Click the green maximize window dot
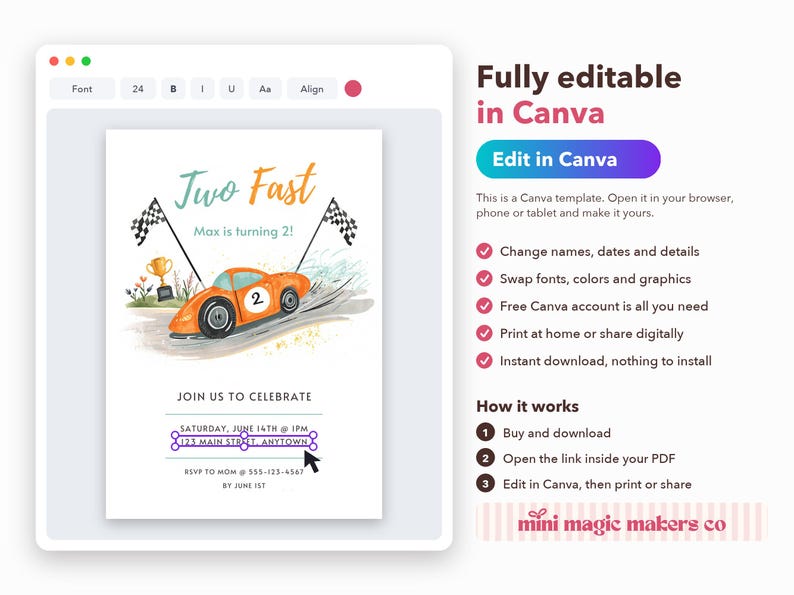The image size is (794, 595). click(x=86, y=61)
